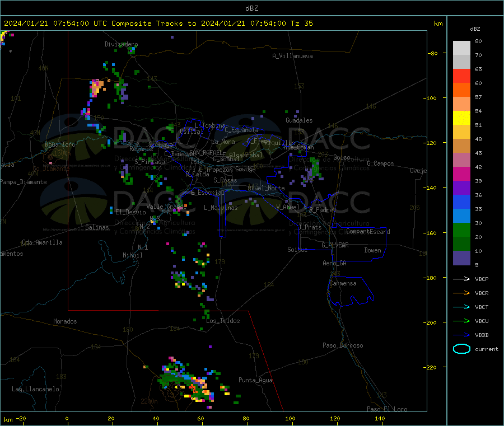Click the white VBCP arrow in legend

(x=461, y=279)
